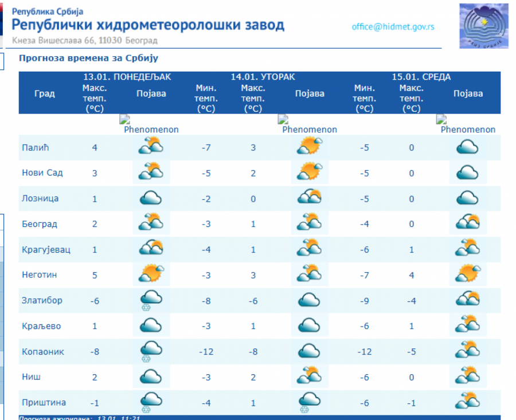Image resolution: width=516 pixels, height=420 pixels.
Task: Click Лозница's Monday cloudy icon
Action: tap(151, 198)
